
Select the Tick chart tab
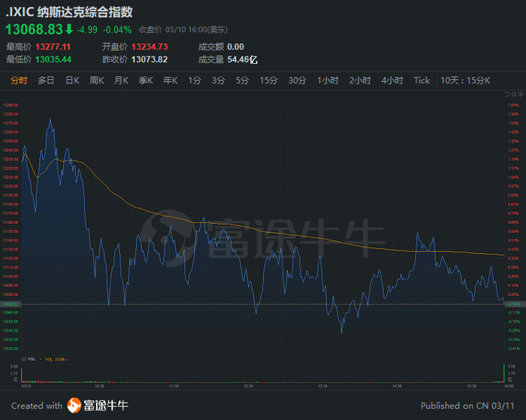422,80
